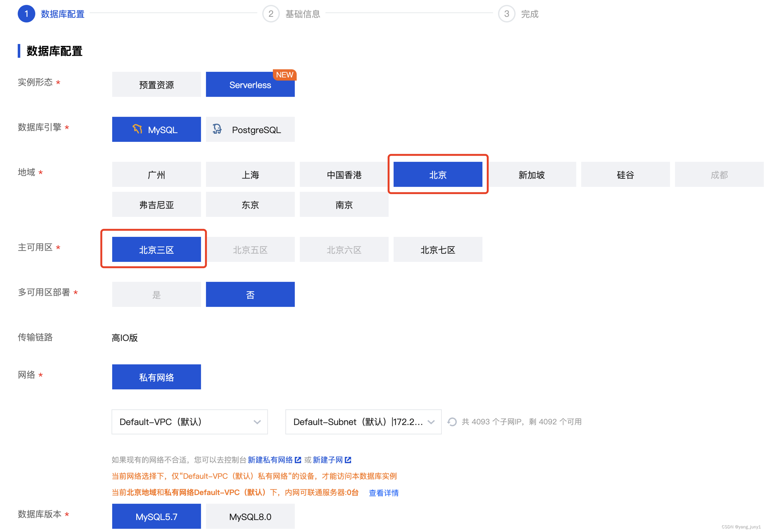This screenshot has width=765, height=532.
Task: Open the Default-VPC dropdown
Action: pos(189,422)
